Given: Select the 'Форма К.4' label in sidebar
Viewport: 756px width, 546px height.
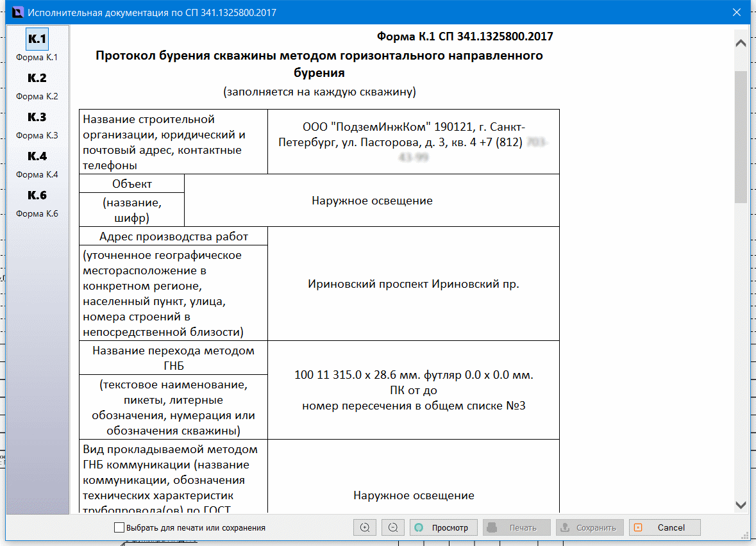Looking at the screenshot, I should click(37, 174).
